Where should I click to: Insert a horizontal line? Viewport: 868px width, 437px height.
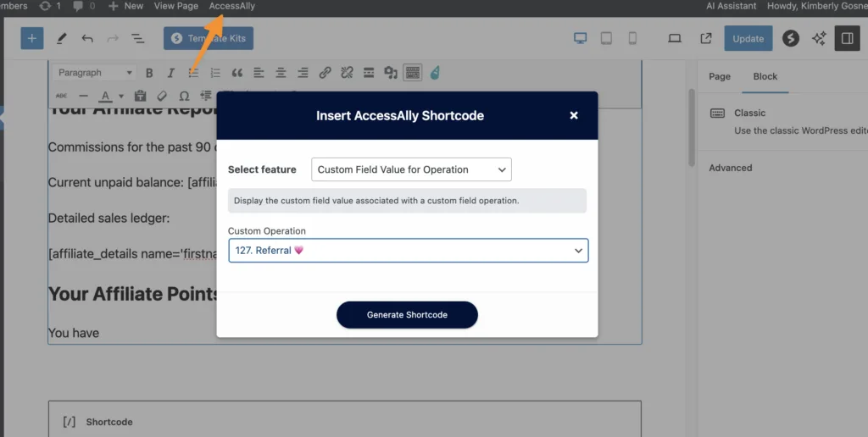pyautogui.click(x=84, y=96)
